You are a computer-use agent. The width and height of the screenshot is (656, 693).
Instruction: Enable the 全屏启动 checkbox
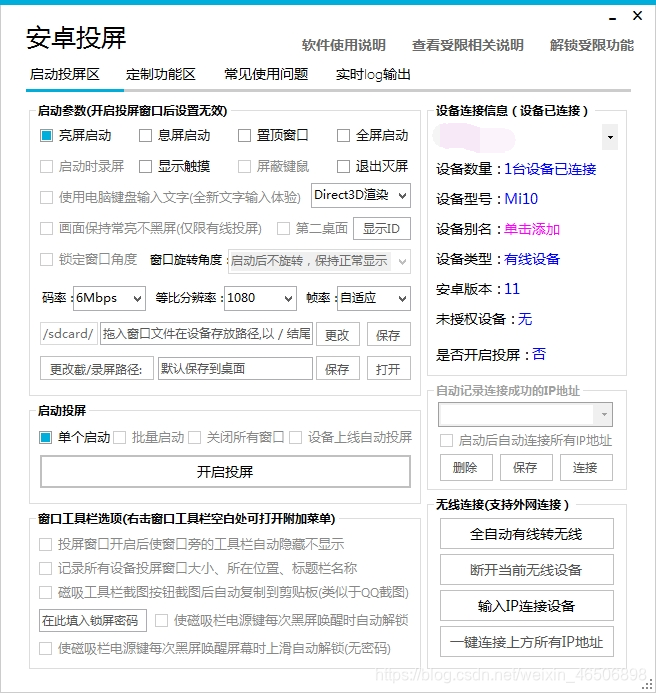point(343,135)
